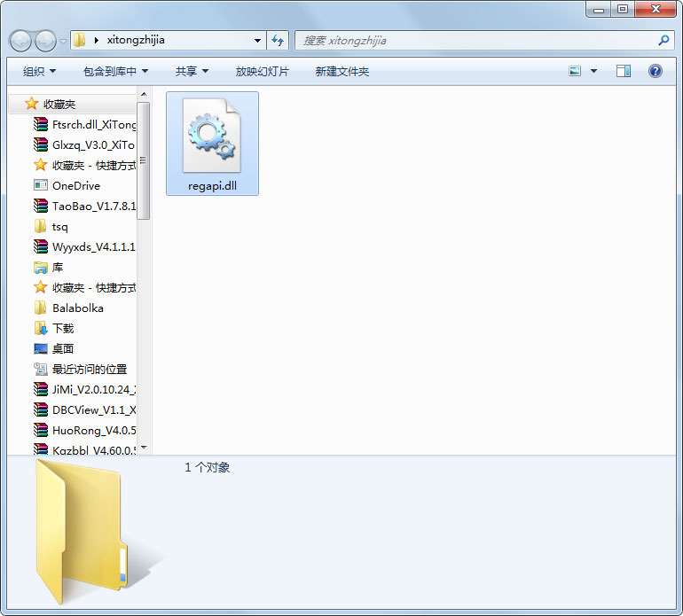Select 收藏夹 header in navigation pane
This screenshot has height=616, width=683.
pos(59,104)
